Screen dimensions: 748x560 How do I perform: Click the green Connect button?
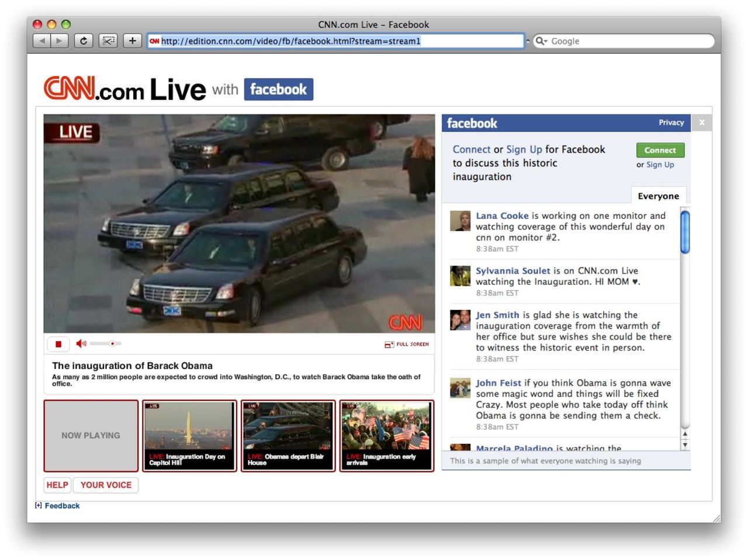point(660,150)
